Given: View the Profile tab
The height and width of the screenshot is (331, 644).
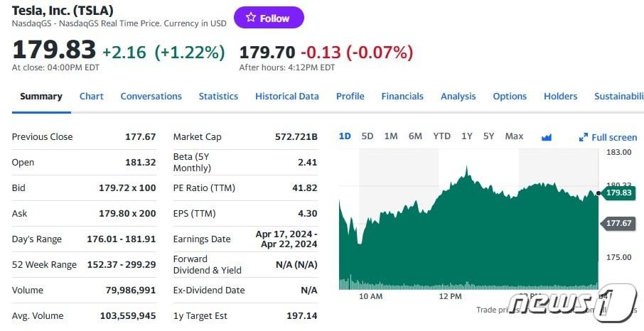Looking at the screenshot, I should click(350, 97).
